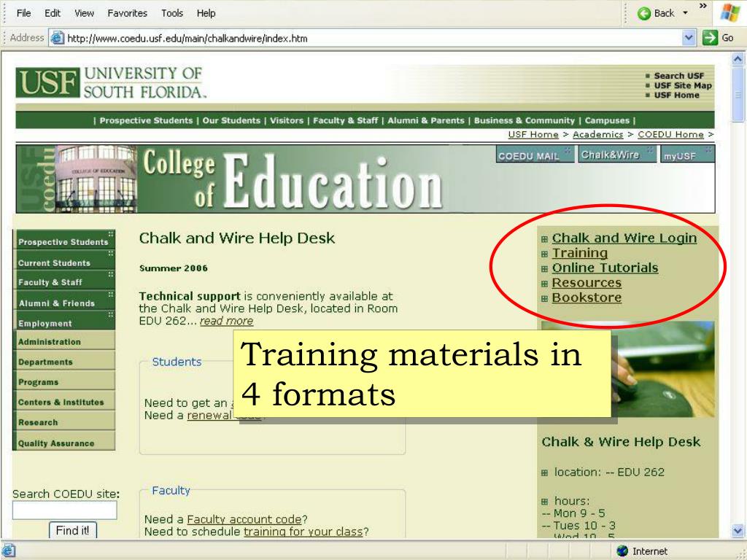Select Current Students in the sidebar
Viewport: 747px width, 560px height.
coord(64,262)
